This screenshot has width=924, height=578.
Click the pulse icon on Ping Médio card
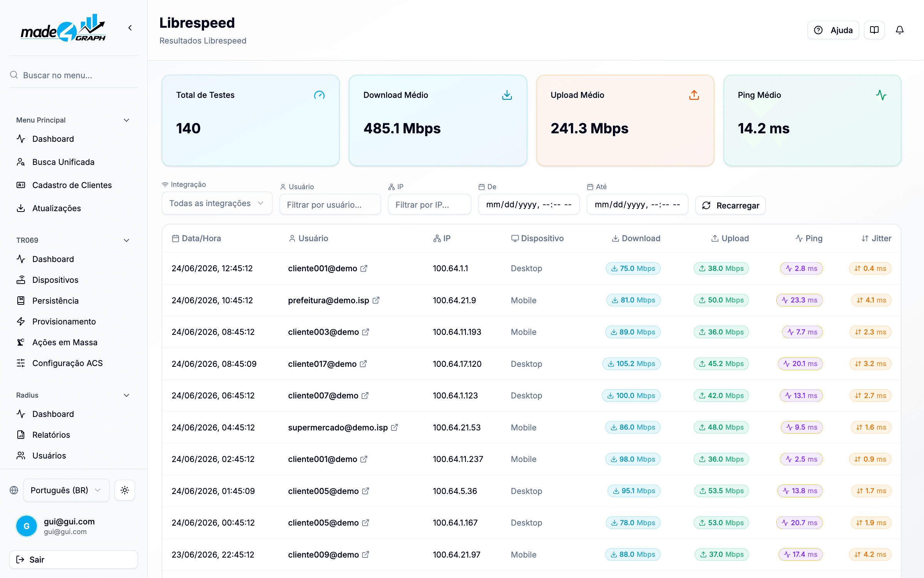(x=881, y=95)
